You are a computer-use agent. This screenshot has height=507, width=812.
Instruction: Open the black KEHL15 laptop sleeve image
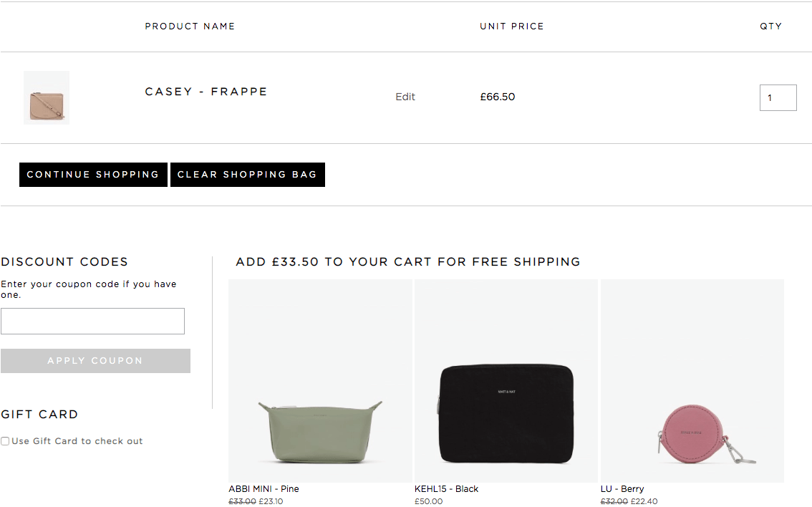click(x=506, y=381)
